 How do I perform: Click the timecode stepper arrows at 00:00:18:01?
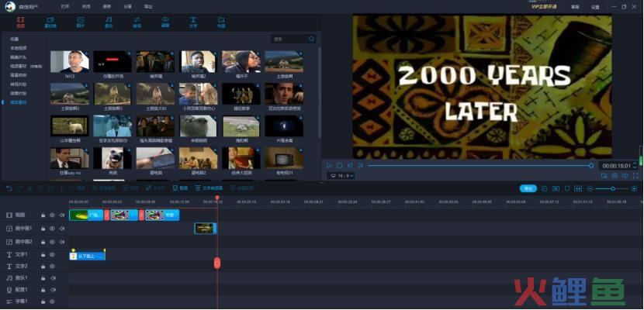635,166
